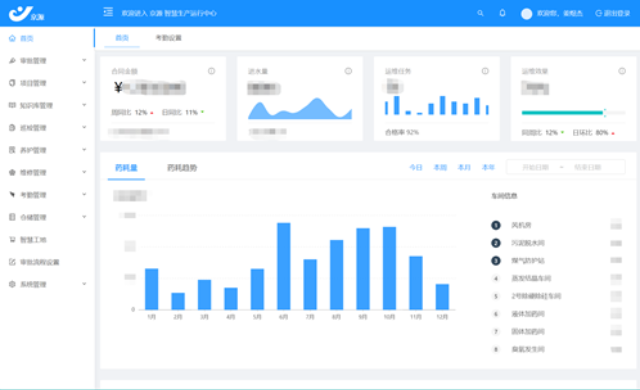Click info icon on 运维效率 card

(x=622, y=71)
